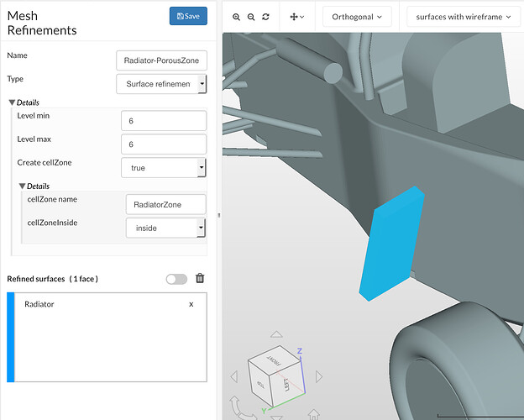This screenshot has width=524, height=420.
Task: Click the FRONT face of orientation cube
Action: [x=274, y=360]
